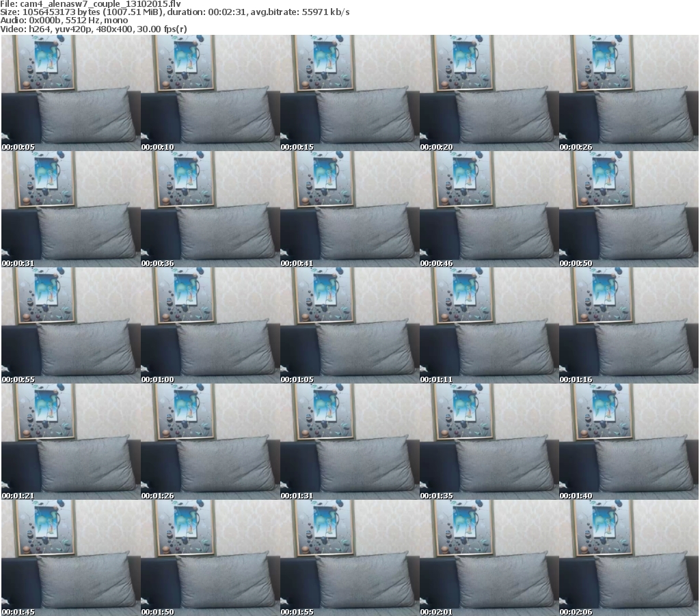Click the frame timestamped 00:01:40
Image resolution: width=700 pixels, height=616 pixels.
click(629, 442)
